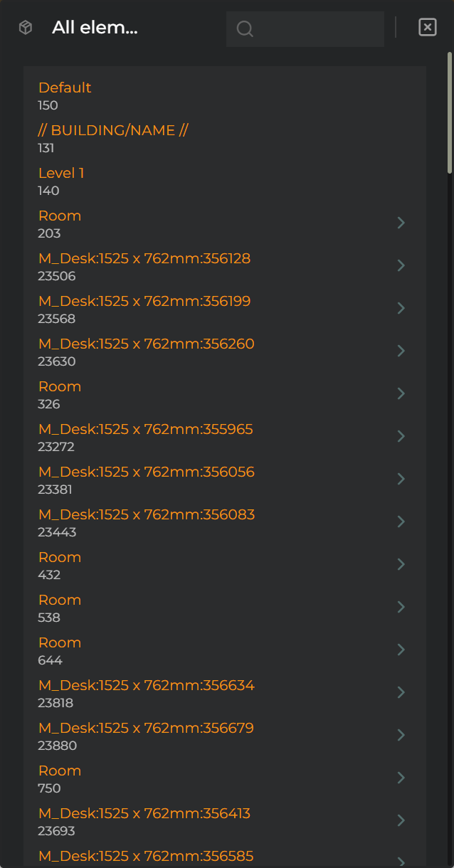Select M_Desk:1525 x 762mm:356634 entry
The image size is (454, 868).
225,694
